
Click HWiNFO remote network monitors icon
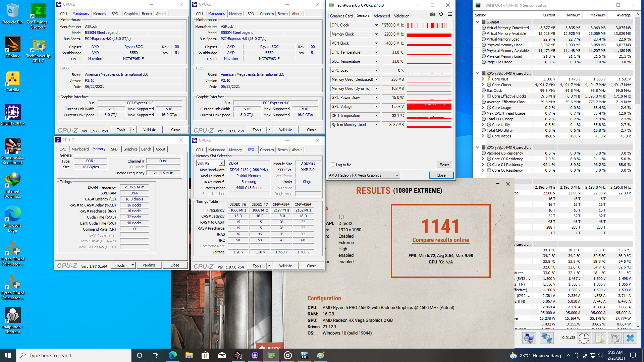point(546,338)
